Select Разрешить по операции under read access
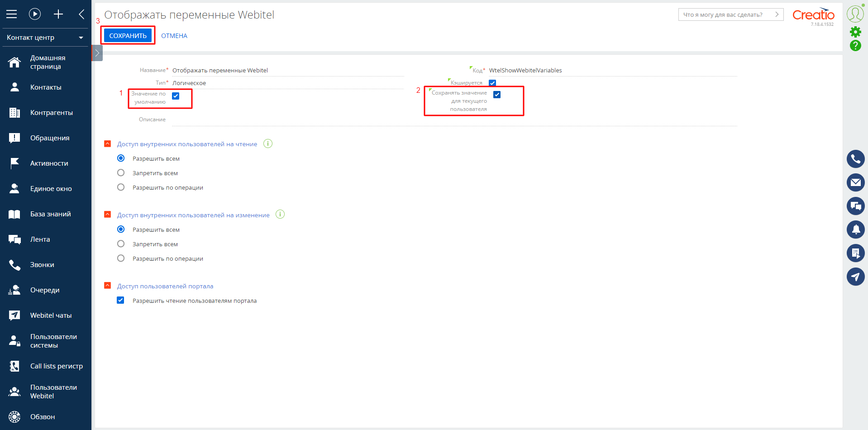 coord(121,187)
